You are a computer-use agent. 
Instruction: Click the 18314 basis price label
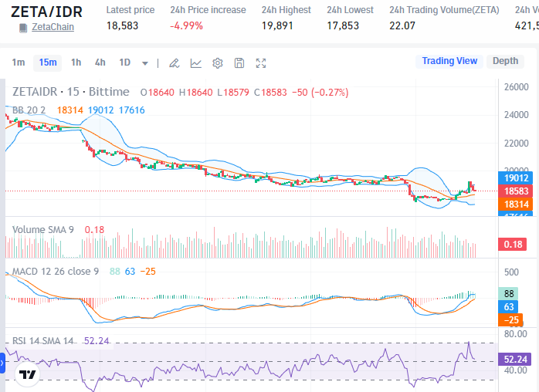tap(516, 204)
